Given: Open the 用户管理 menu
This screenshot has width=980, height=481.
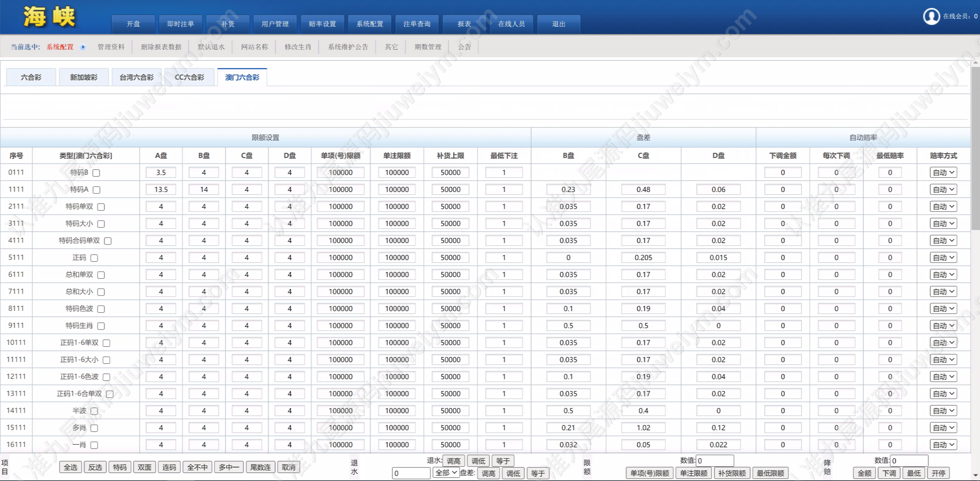Looking at the screenshot, I should [x=275, y=24].
